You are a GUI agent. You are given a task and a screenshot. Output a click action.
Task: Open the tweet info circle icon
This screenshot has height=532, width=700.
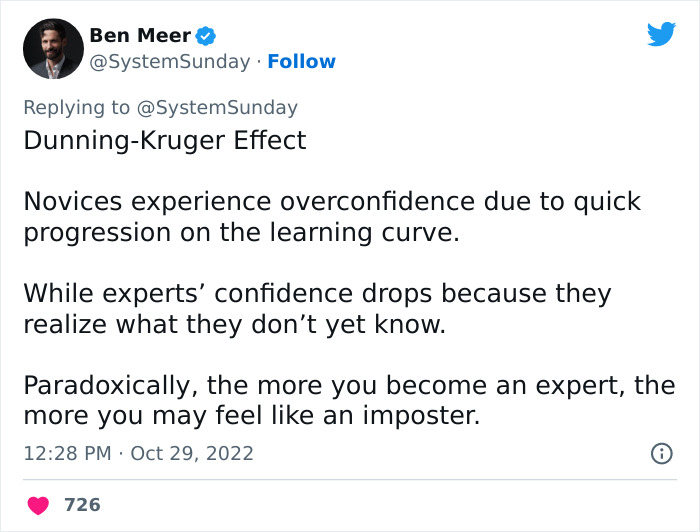661,453
